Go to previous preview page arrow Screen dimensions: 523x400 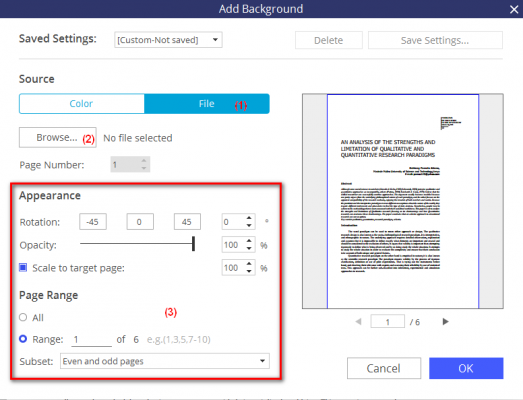[x=359, y=322]
